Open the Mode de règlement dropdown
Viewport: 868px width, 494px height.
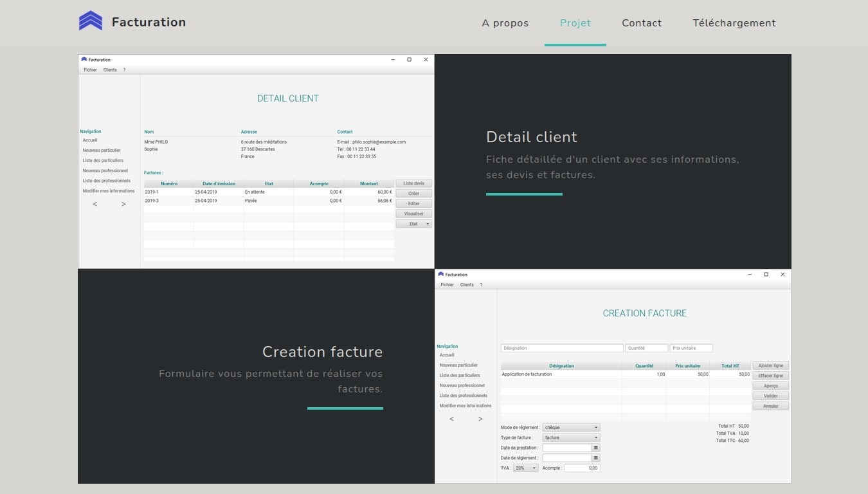pyautogui.click(x=571, y=427)
